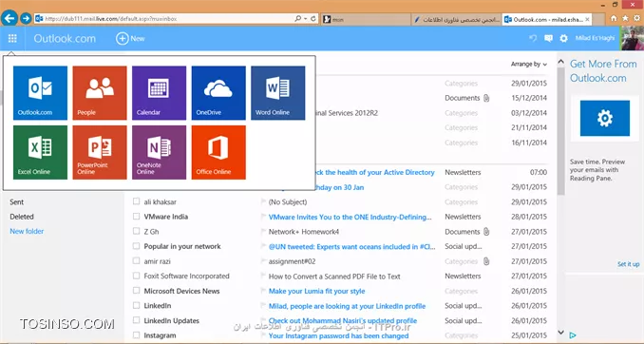Click the Reading Pane settings tile
Image resolution: width=644 pixels, height=344 pixels.
click(x=604, y=119)
